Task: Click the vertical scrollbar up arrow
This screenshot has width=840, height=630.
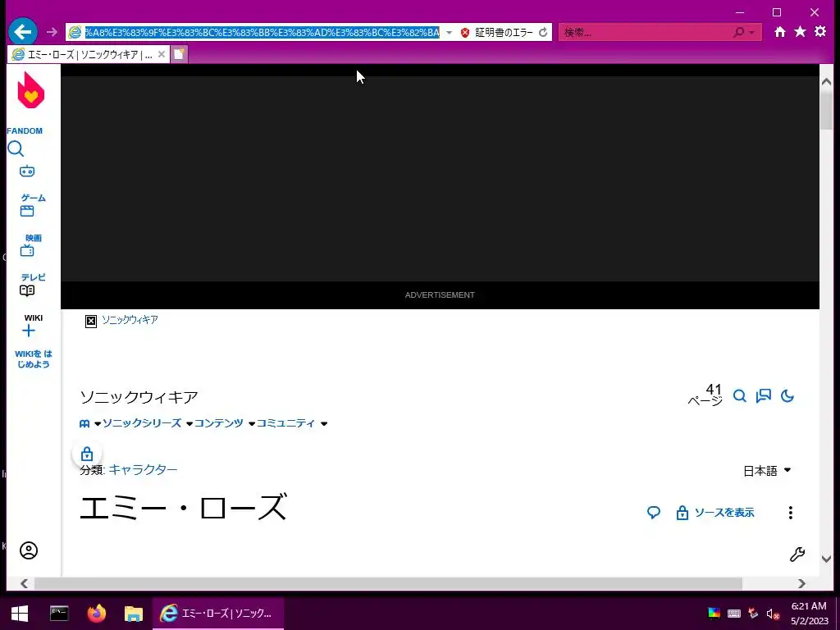Action: coord(826,82)
